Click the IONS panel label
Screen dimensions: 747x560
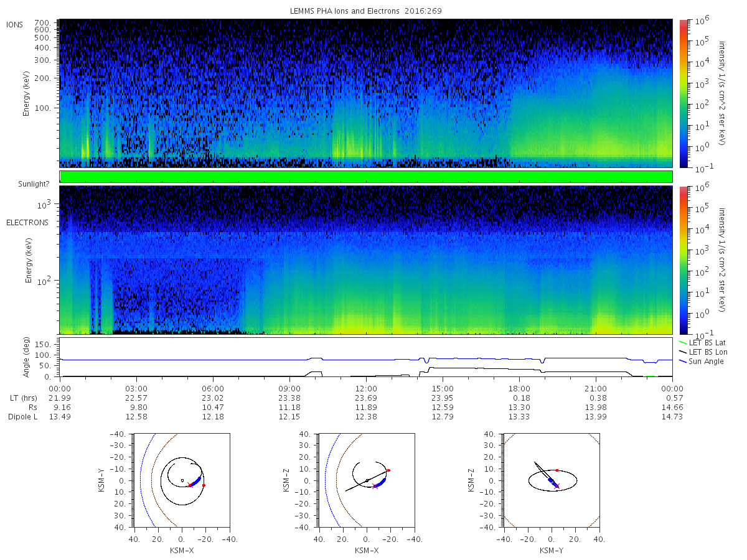click(x=15, y=25)
